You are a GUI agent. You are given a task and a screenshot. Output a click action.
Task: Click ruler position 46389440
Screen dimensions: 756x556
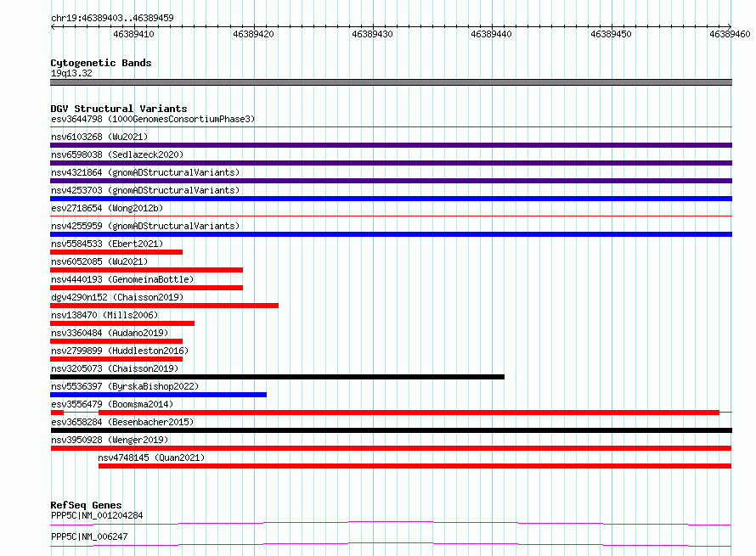click(491, 34)
